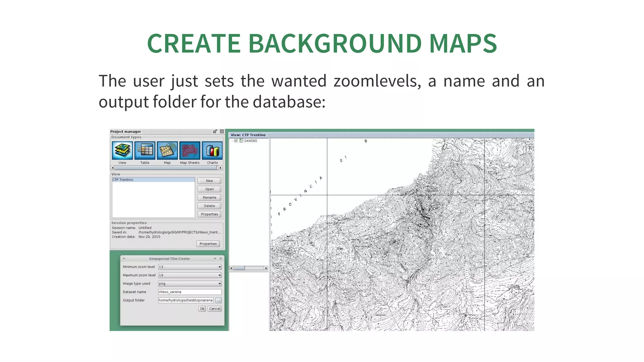Screen dimensions: 644x362
Task: Toggle visibility checkbox of layer 044060
Action: point(236,141)
